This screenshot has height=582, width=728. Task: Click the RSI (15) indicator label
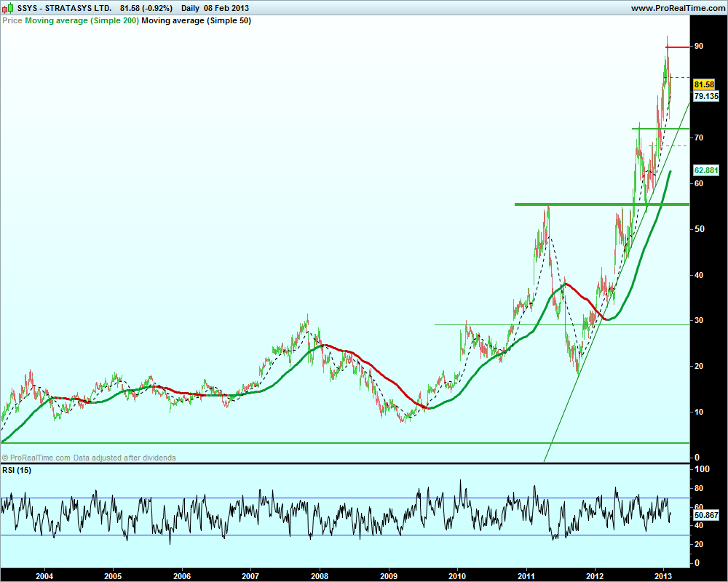coord(17,470)
